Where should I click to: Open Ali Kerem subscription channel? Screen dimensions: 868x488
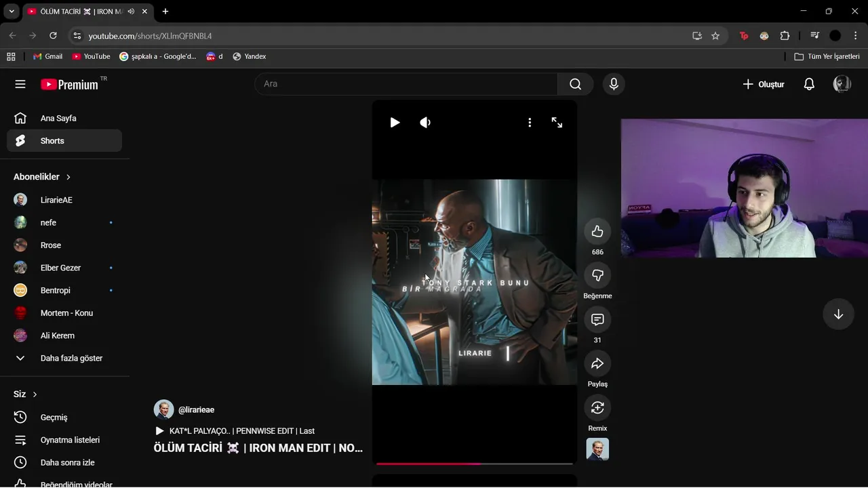64,335
